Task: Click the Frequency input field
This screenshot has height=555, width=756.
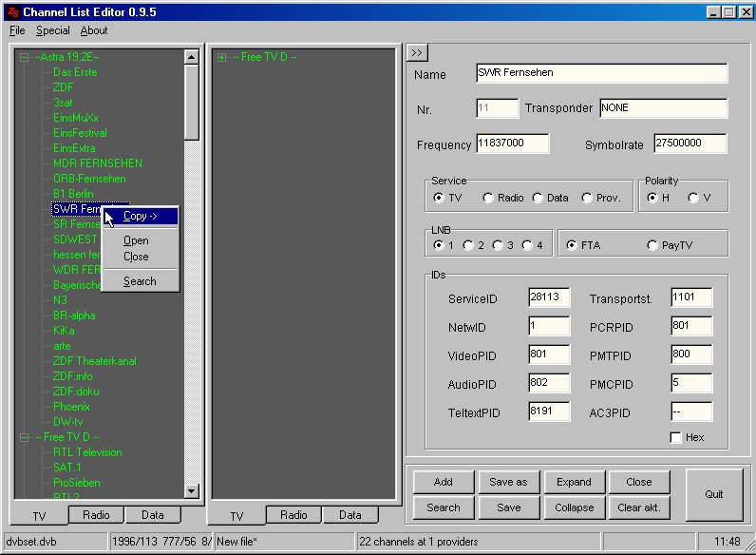Action: [x=513, y=144]
